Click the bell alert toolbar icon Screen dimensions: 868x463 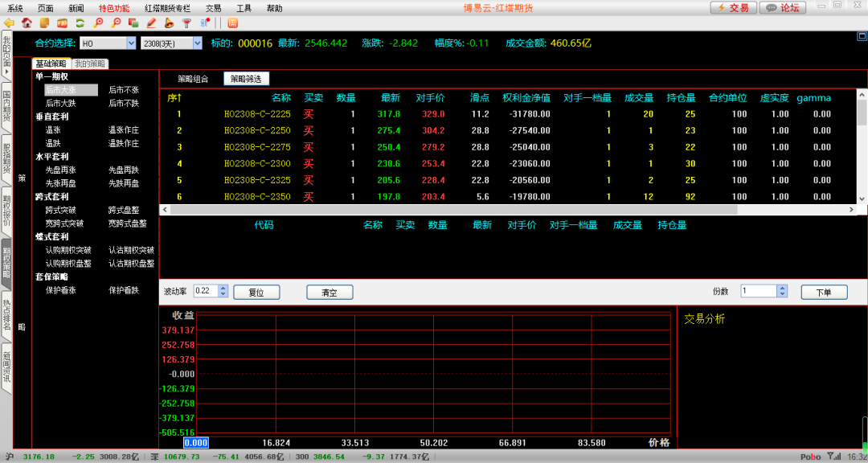[169, 23]
